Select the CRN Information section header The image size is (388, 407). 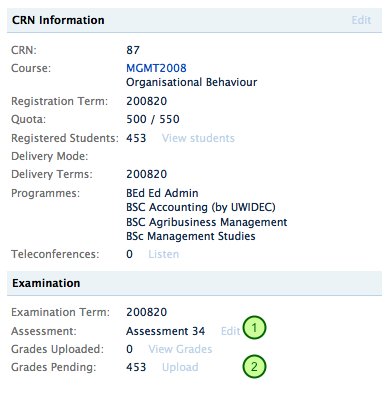194,20
